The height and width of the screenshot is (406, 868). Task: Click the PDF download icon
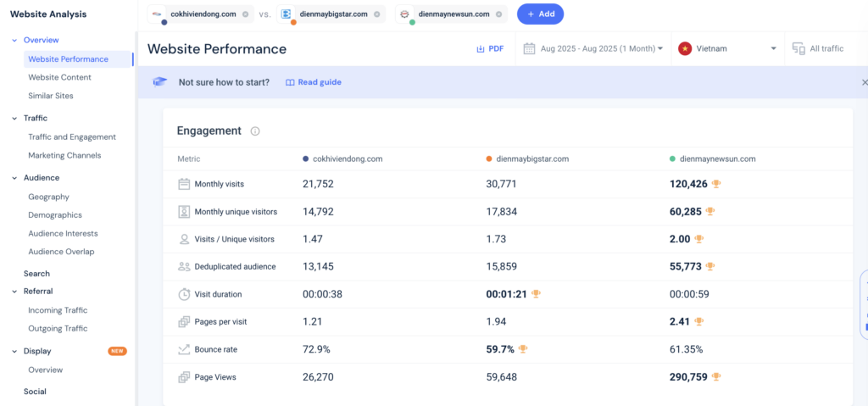(x=481, y=49)
